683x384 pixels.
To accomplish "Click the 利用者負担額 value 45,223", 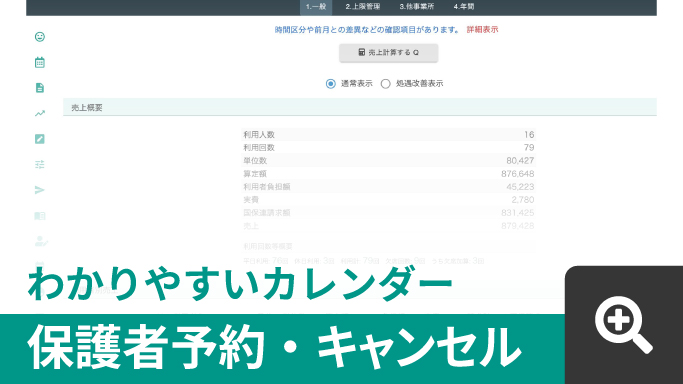I will pyautogui.click(x=520, y=187).
